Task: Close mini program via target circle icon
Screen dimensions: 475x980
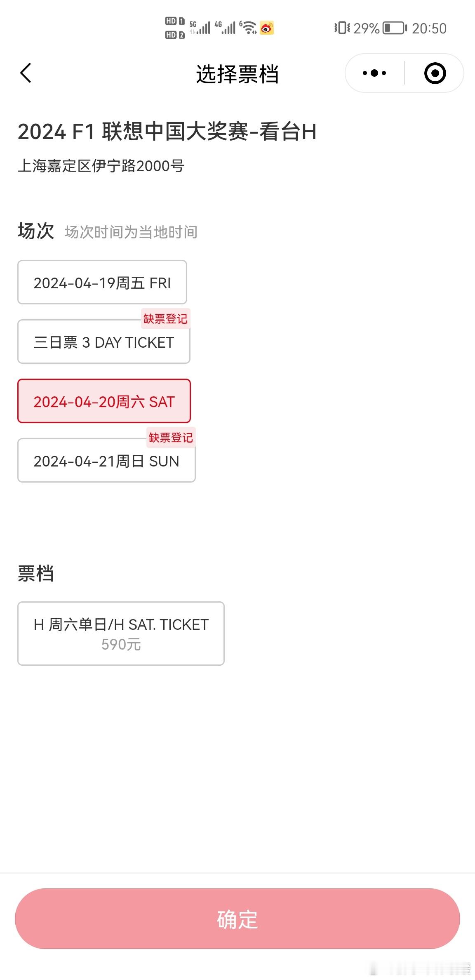Action: click(x=435, y=73)
